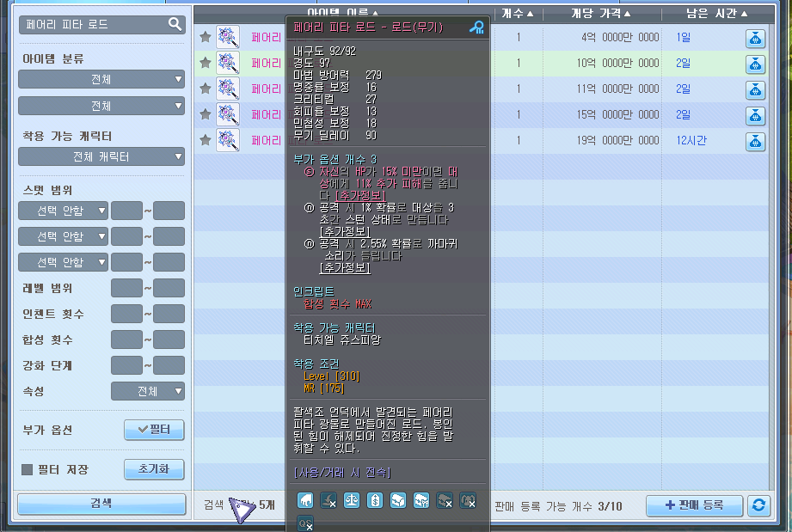792x532 pixels.
Task: Favorite the 19억 0000만 0000 listing star
Action: [x=205, y=140]
